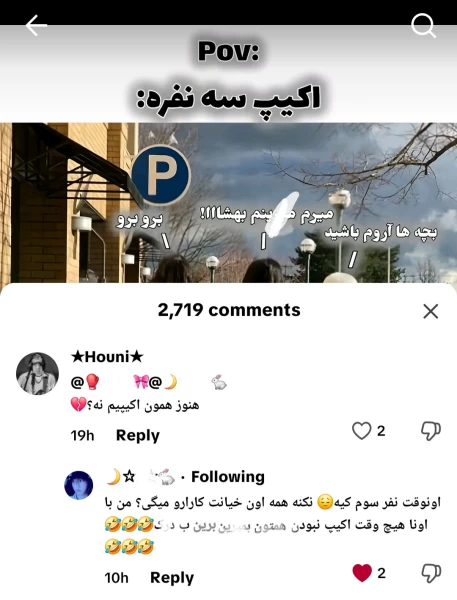Reply to Houni's 19h comment

137,435
